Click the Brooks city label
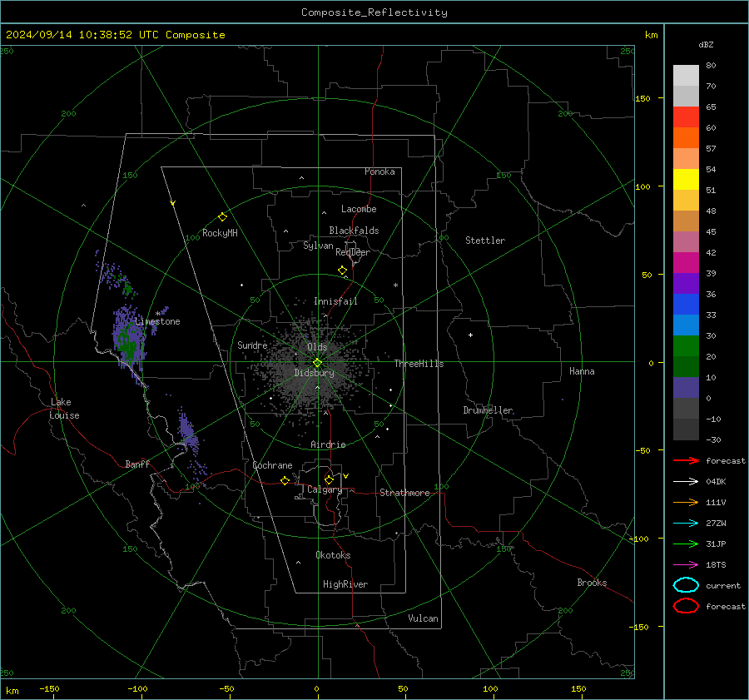The width and height of the screenshot is (749, 700). [592, 583]
